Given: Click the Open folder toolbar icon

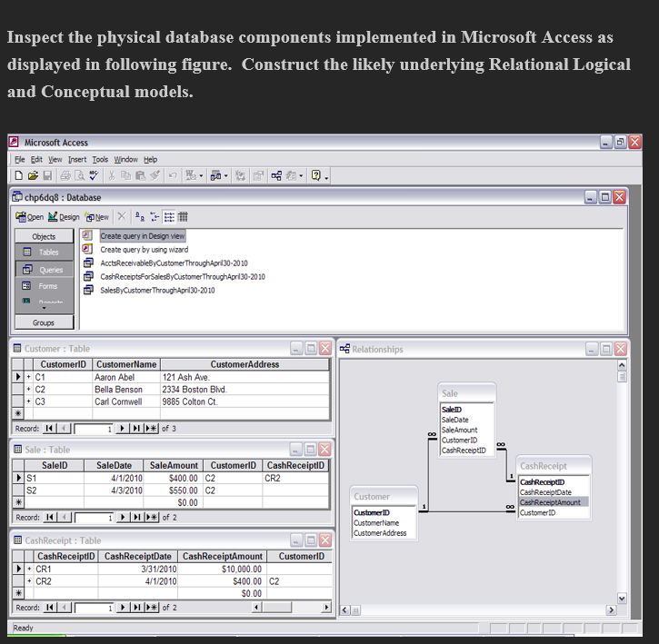Looking at the screenshot, I should [34, 175].
